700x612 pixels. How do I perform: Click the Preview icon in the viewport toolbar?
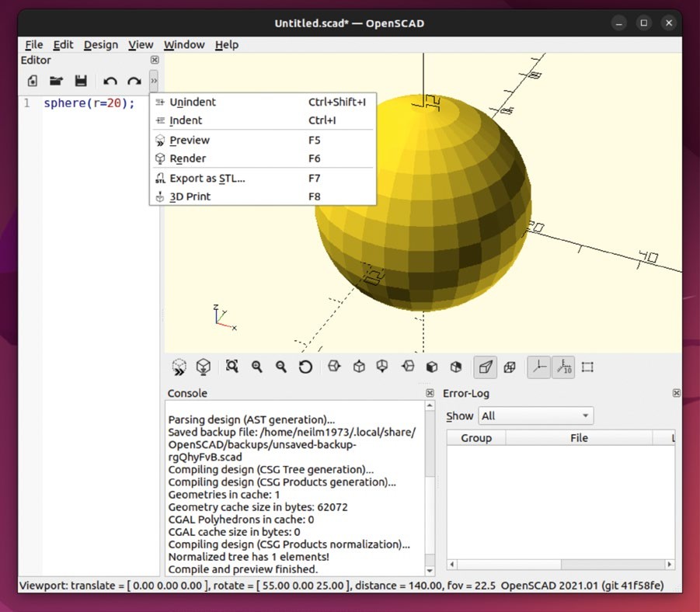[179, 367]
